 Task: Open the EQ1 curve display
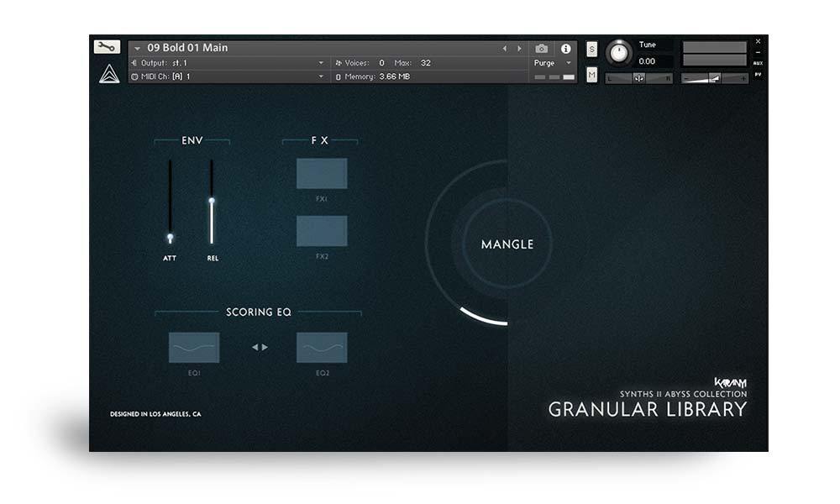point(196,347)
